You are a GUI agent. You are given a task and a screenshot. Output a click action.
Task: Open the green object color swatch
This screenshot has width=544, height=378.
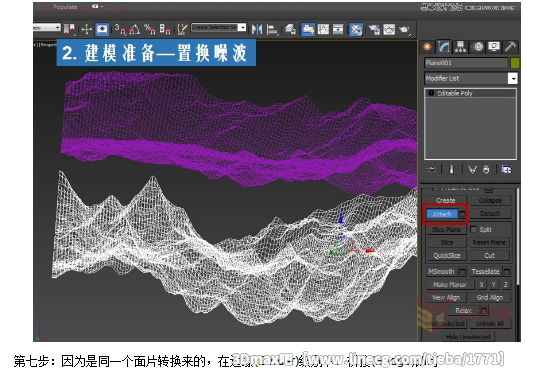(x=515, y=63)
